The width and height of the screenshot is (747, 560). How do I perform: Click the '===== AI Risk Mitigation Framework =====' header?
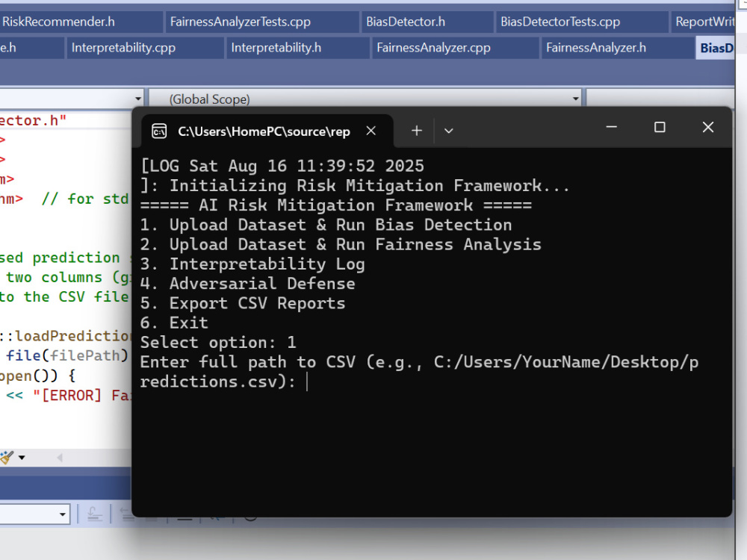[x=336, y=205]
